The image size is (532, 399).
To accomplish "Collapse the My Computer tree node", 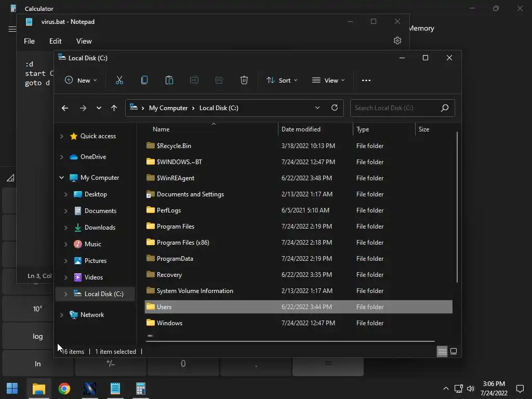I will pos(61,178).
